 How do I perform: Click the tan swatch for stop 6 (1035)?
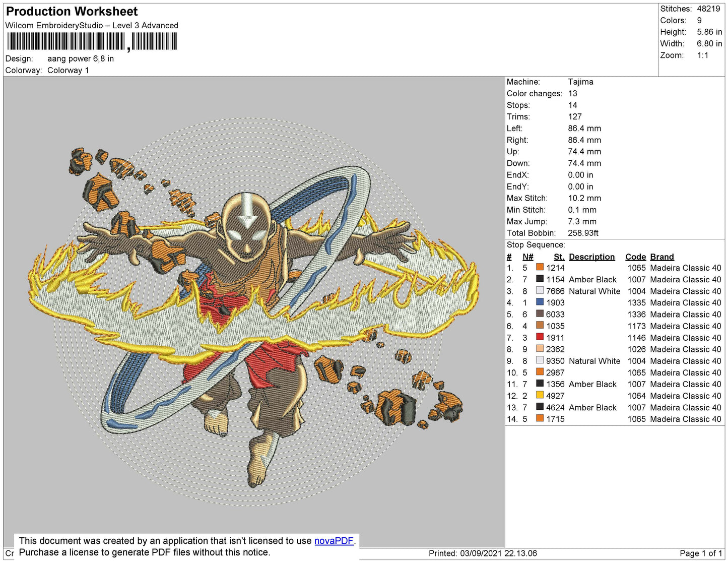(x=540, y=325)
